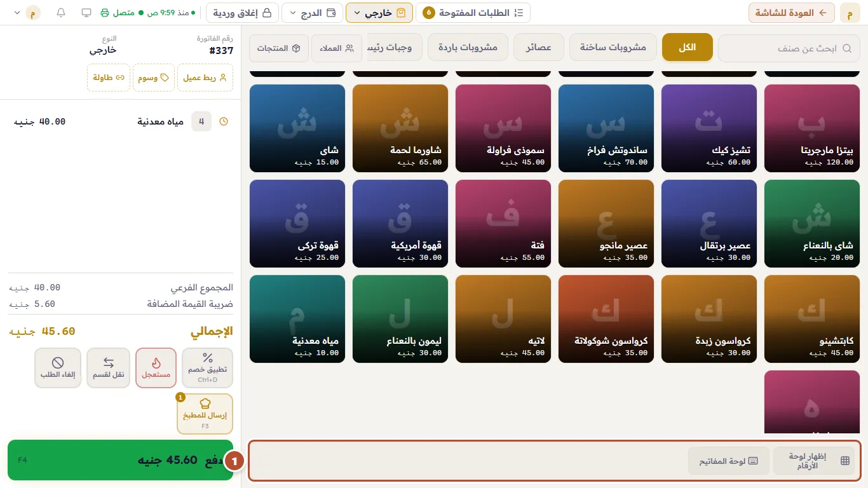Screen dimensions: 868x488
Task: Add عصير مانجو product card
Action: coord(606,224)
